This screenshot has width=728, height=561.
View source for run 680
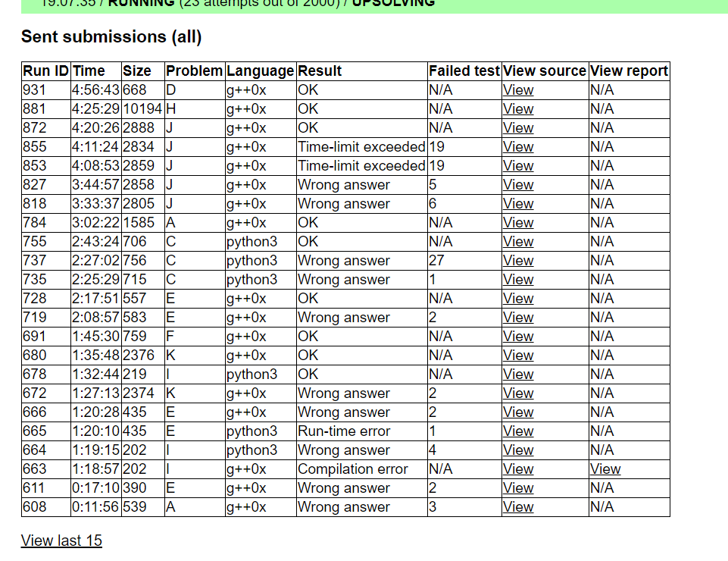[x=518, y=356]
